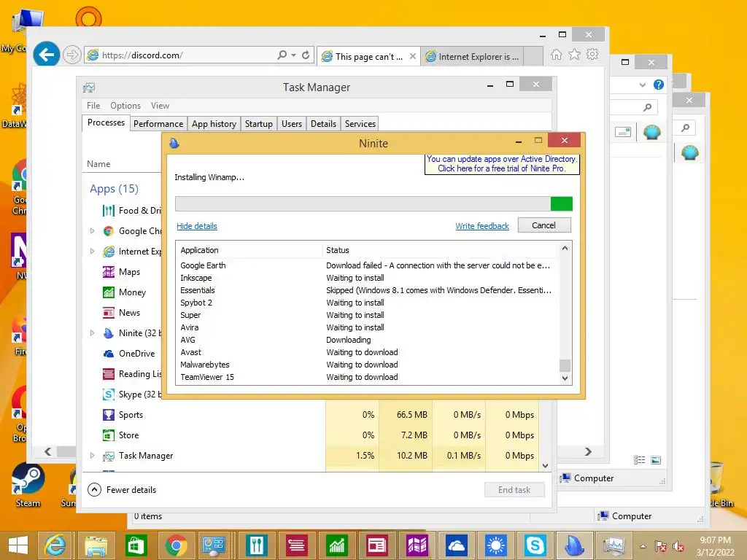Select the OneDrive icon in process list

(x=109, y=354)
